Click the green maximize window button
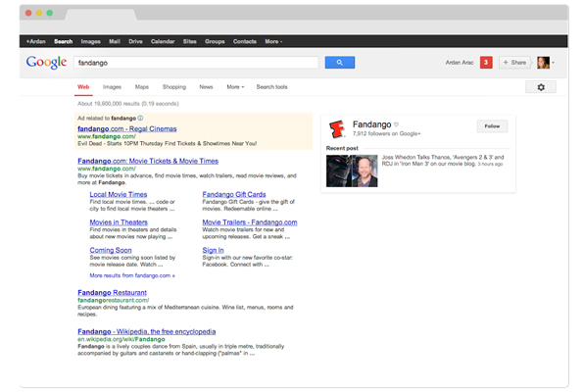Viewport: 583px width, 392px height. 49,13
